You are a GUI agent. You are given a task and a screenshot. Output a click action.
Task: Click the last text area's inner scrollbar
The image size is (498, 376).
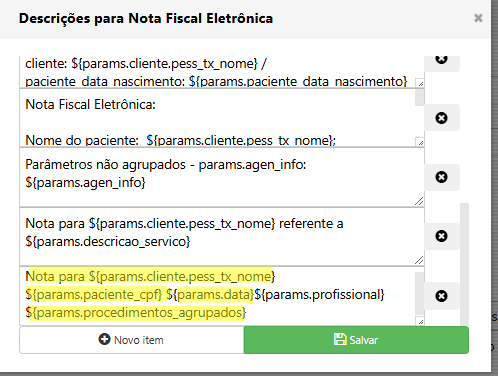point(420,293)
